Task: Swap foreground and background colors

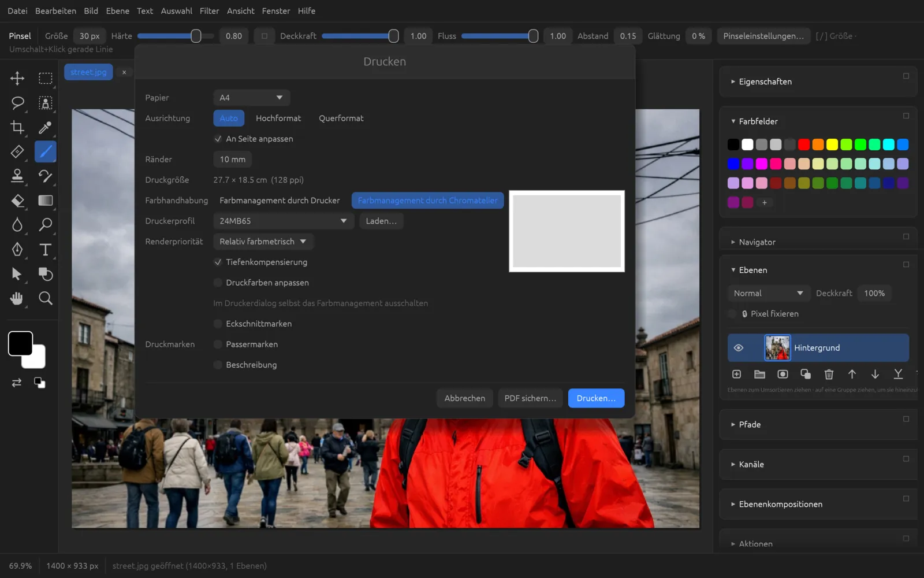Action: coord(17,383)
